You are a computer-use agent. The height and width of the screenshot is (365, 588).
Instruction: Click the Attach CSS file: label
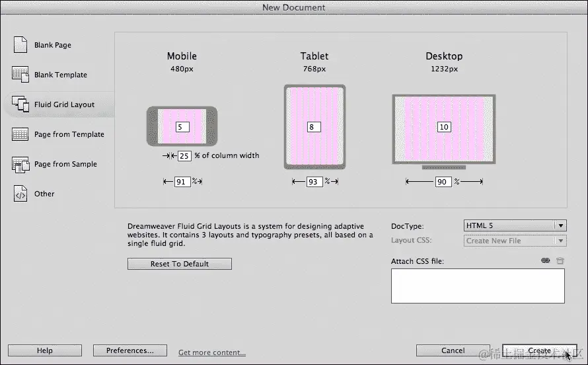tap(418, 261)
